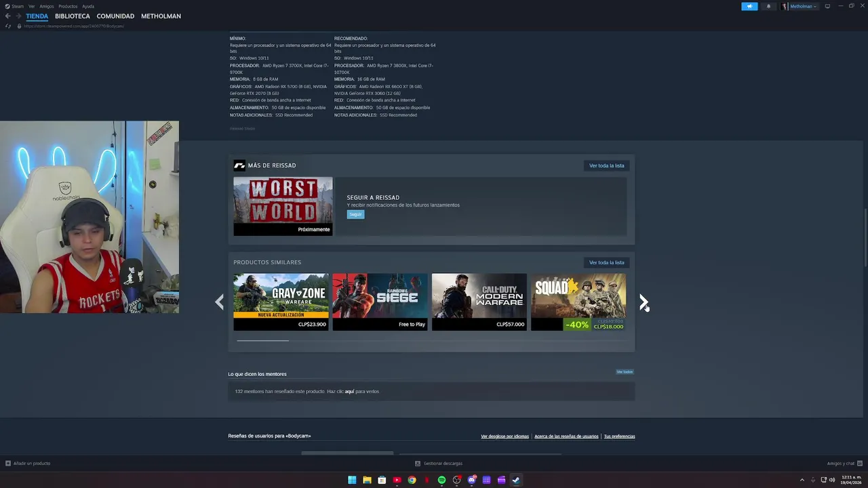868x488 pixels.
Task: Open the network tray icon
Action: point(824,480)
